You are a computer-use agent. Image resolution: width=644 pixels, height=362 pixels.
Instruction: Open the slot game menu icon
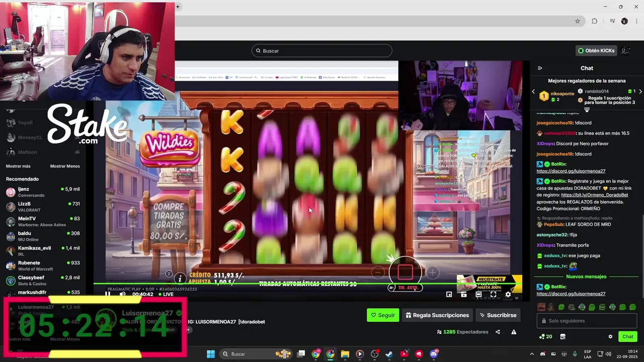(169, 274)
